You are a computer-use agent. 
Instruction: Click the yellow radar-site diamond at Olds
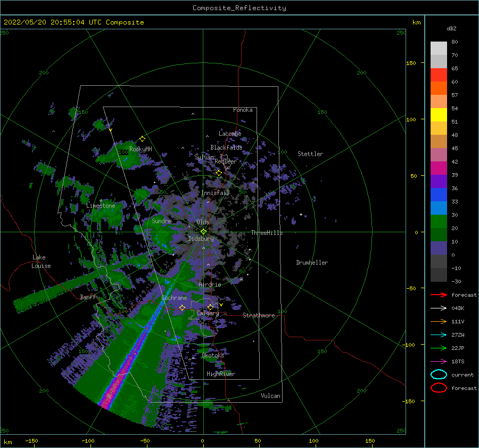(203, 232)
